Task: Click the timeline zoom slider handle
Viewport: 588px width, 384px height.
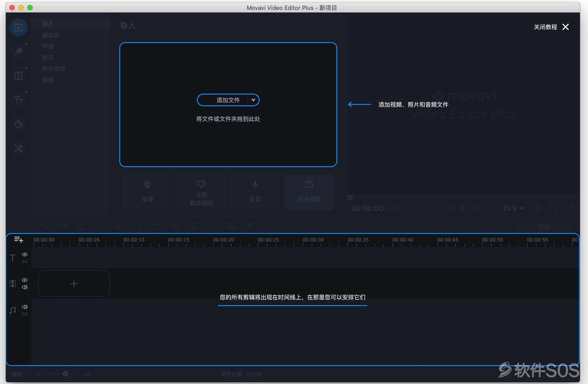Action: (65, 374)
